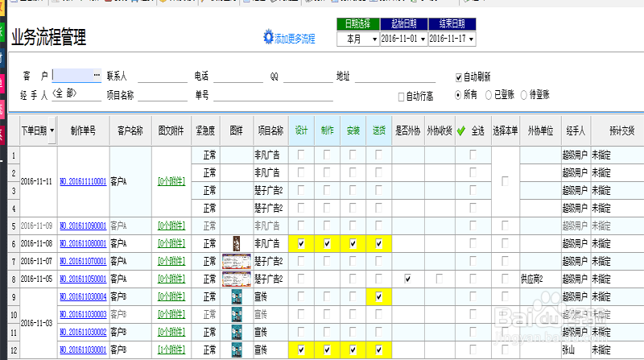This screenshot has width=644, height=360.
Task: Click the 宣传 thumbnail in row 9
Action: [237, 296]
